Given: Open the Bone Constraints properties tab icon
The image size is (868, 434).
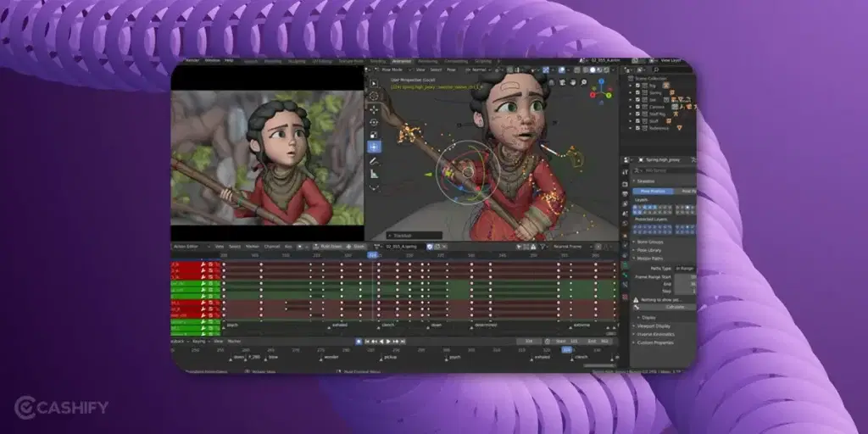Looking at the screenshot, I should coord(626,285).
